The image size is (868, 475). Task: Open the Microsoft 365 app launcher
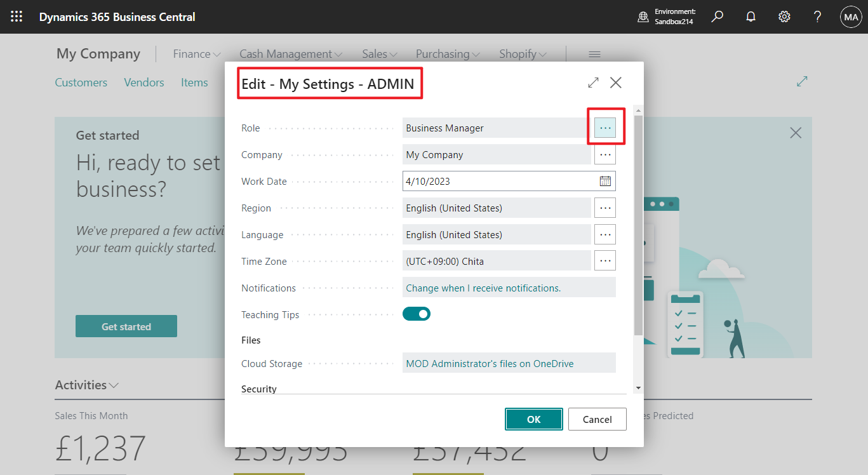(16, 17)
